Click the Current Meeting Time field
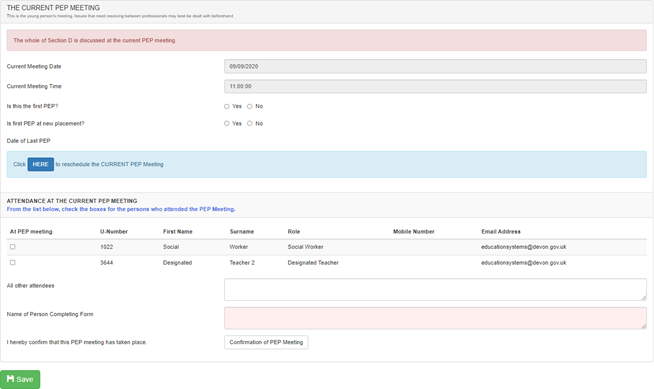Screen dimensions: 654x389 click(x=435, y=86)
